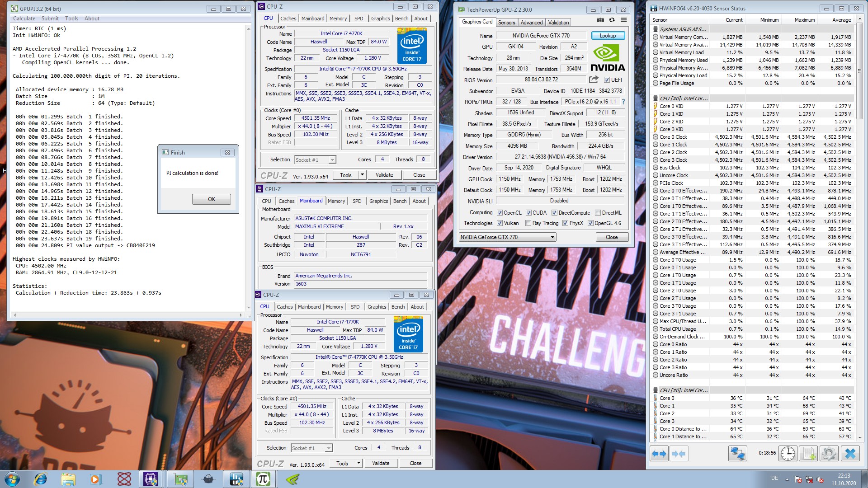Click OK in the Finish dialog
The height and width of the screenshot is (488, 868).
click(212, 199)
